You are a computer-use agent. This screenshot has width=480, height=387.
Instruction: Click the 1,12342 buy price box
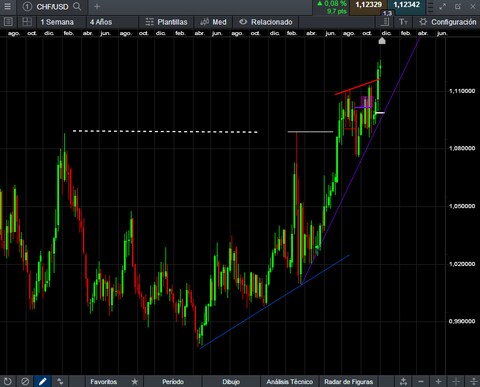pos(406,5)
